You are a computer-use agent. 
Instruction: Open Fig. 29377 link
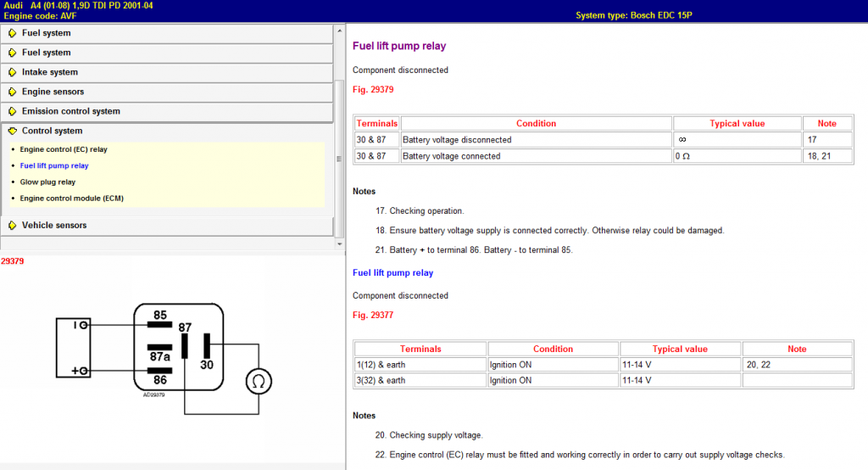pos(373,316)
